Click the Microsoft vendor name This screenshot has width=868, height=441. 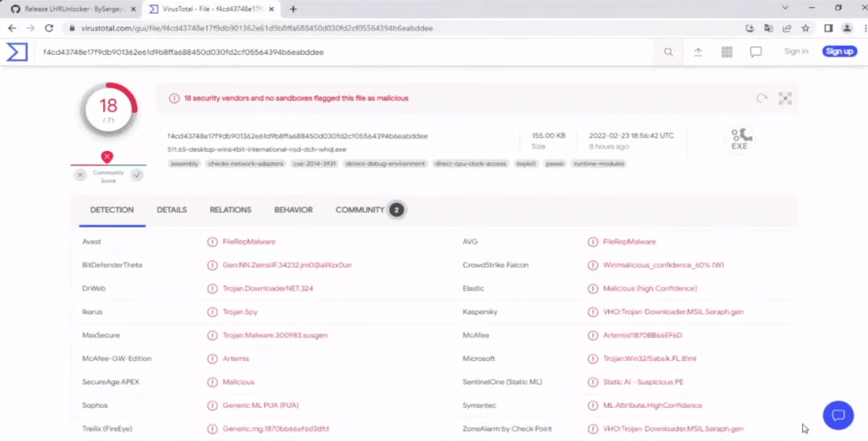(x=479, y=359)
